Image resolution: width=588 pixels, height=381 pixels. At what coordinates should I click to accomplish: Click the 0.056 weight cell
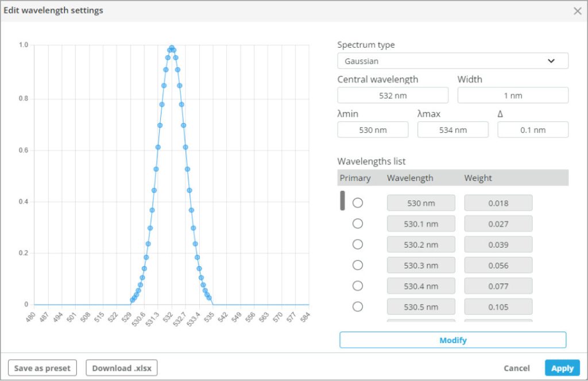click(498, 265)
